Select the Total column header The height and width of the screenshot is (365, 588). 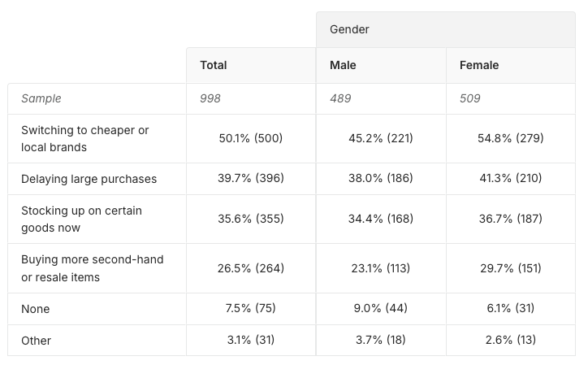(x=213, y=65)
